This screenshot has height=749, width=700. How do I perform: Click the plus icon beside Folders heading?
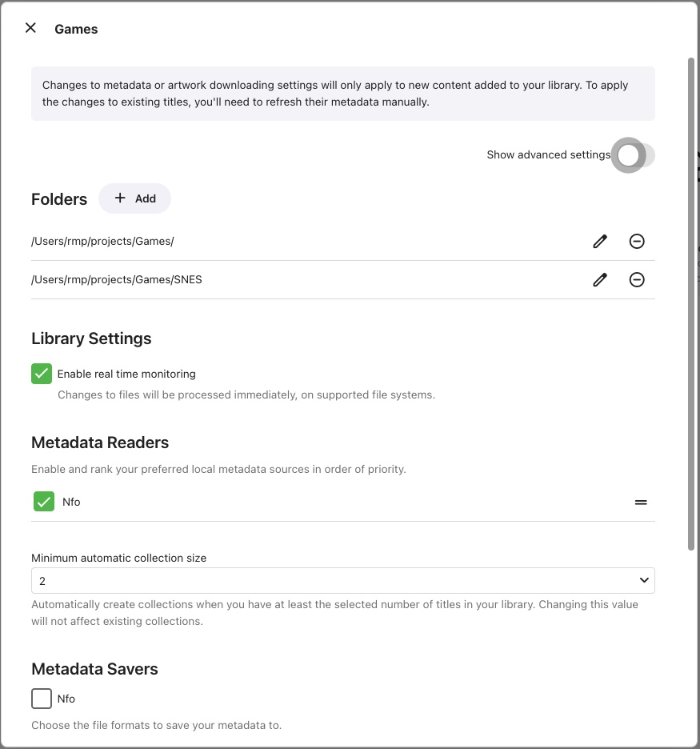coord(120,198)
